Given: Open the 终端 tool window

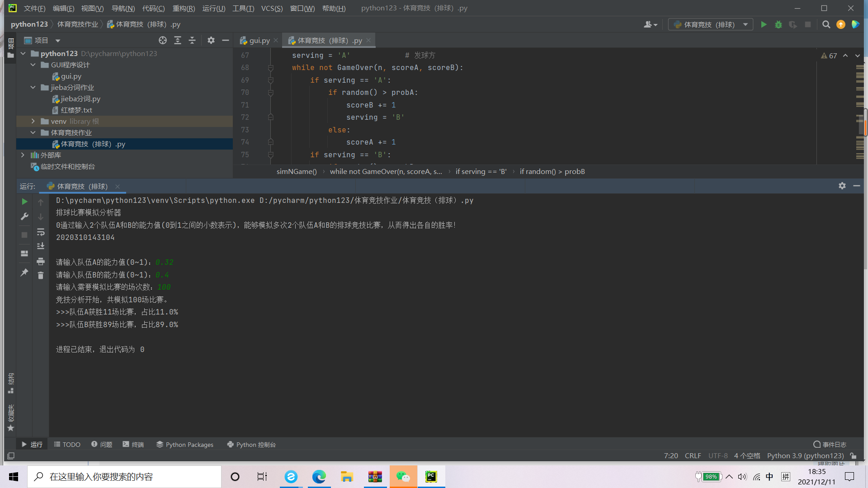Looking at the screenshot, I should 133,445.
